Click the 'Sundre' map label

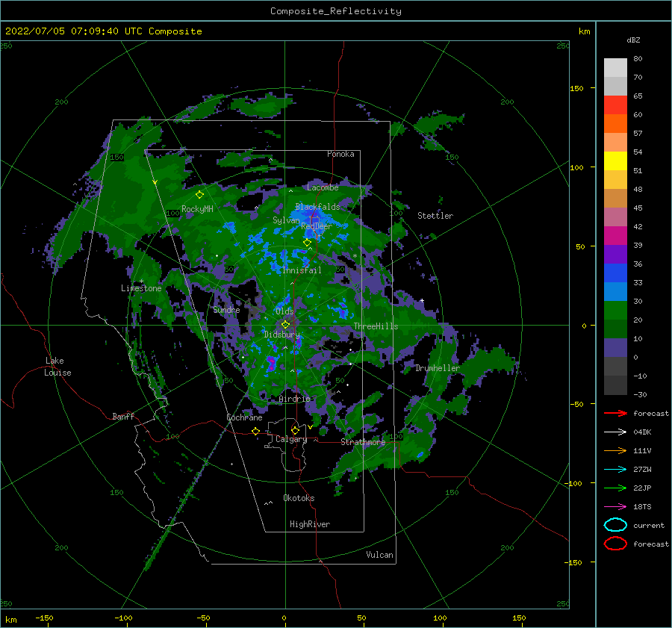[x=227, y=310]
